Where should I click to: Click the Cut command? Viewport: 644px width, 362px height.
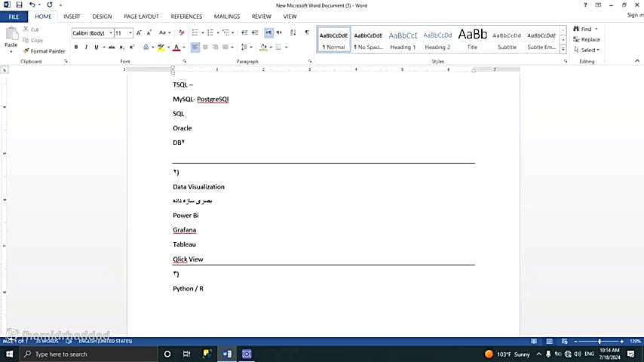coord(31,29)
